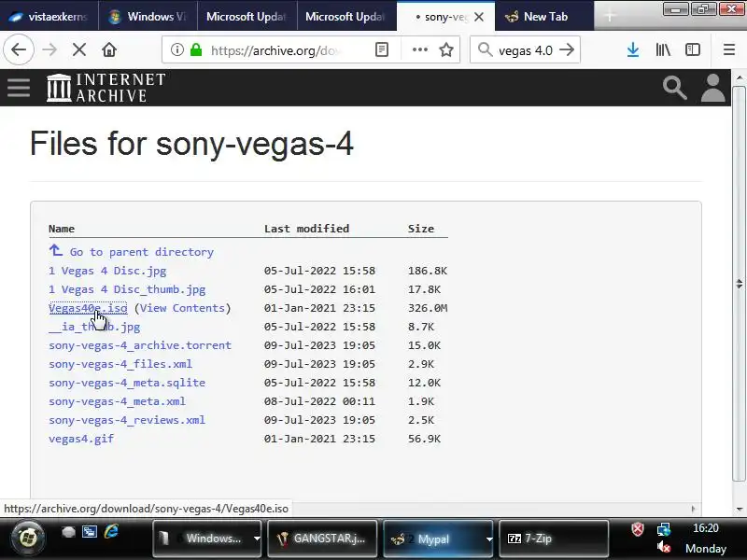Open sony-vegas-4_reviews.xml
Image resolution: width=747 pixels, height=560 pixels.
click(127, 420)
